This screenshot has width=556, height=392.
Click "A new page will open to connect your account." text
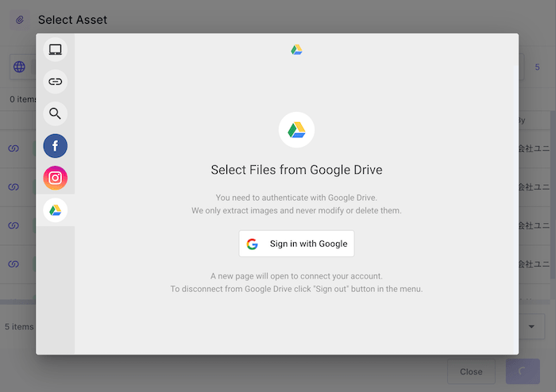[x=296, y=276]
